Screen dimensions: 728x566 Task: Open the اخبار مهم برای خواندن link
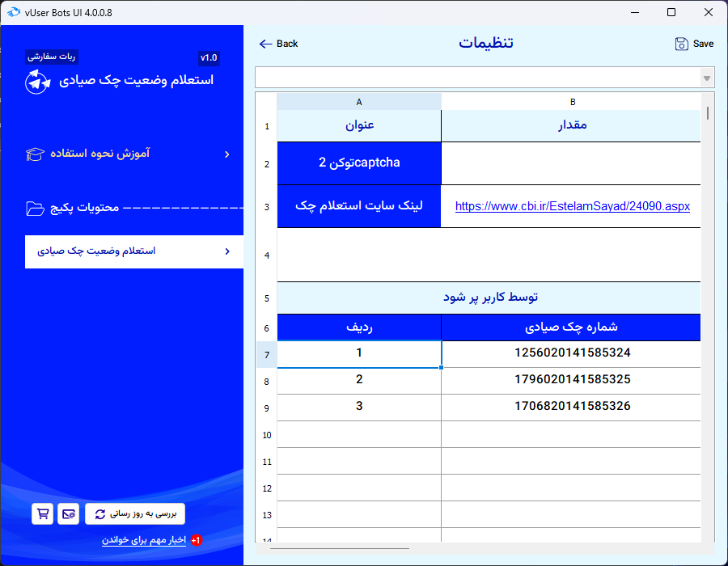point(144,540)
